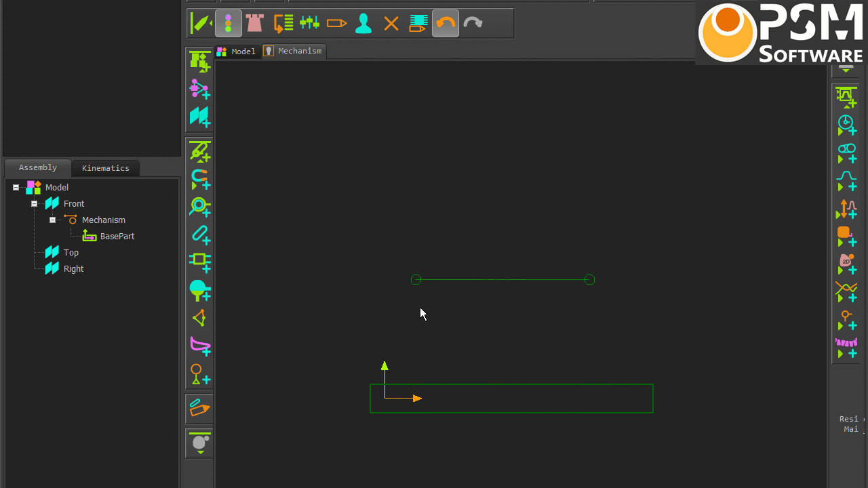Screen dimensions: 868x488
Task: Select the right endpoint circle of the green line
Action: 589,280
